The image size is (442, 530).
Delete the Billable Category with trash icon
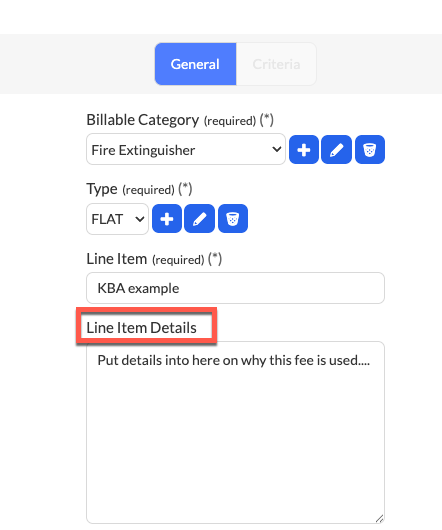click(x=370, y=150)
